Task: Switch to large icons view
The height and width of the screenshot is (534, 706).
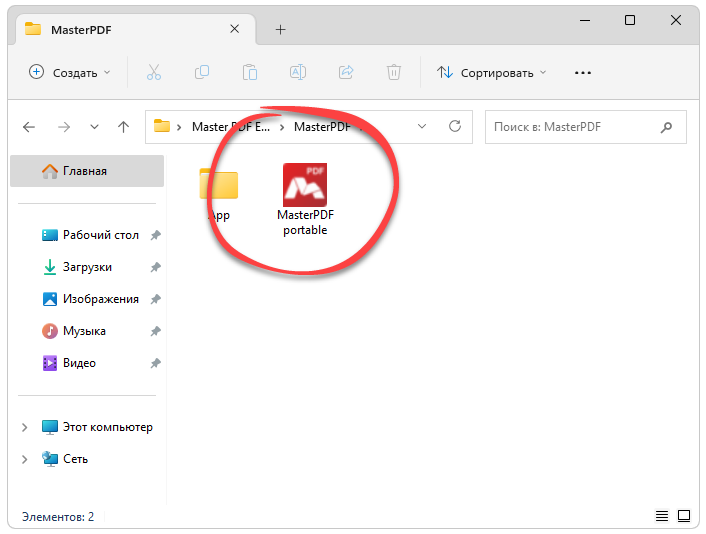Action: pos(684,516)
